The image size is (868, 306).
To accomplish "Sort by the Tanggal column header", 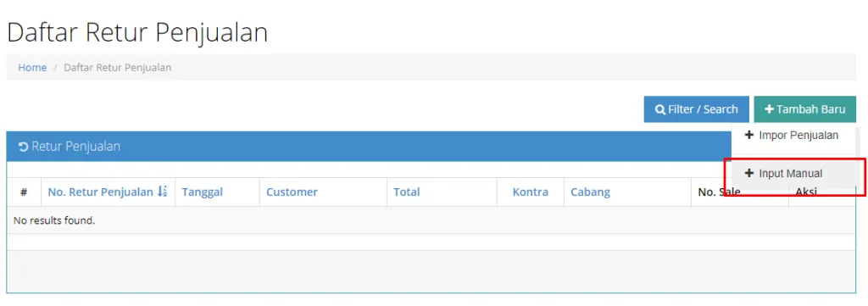I will 202,192.
